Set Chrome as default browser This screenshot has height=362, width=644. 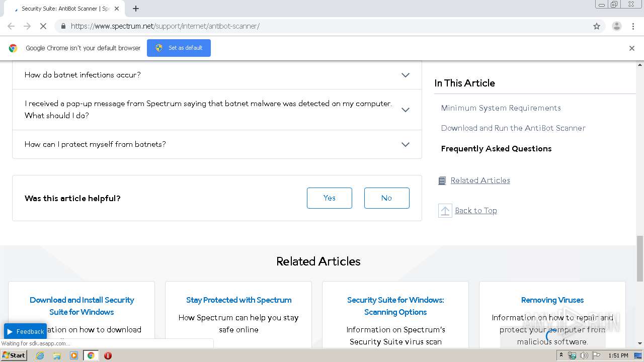coord(179,48)
